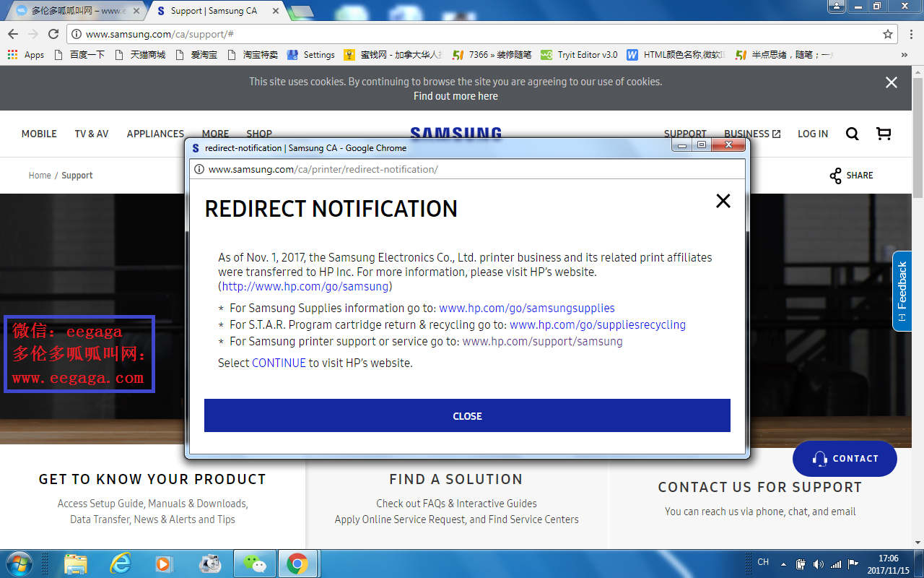
Task: Open the 爱淘宝 bookmark
Action: (196, 55)
